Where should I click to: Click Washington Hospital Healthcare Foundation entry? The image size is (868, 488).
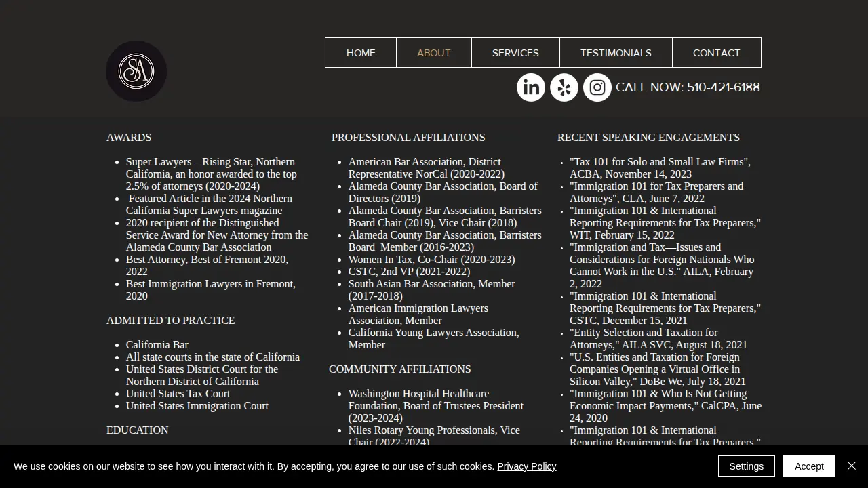436,406
